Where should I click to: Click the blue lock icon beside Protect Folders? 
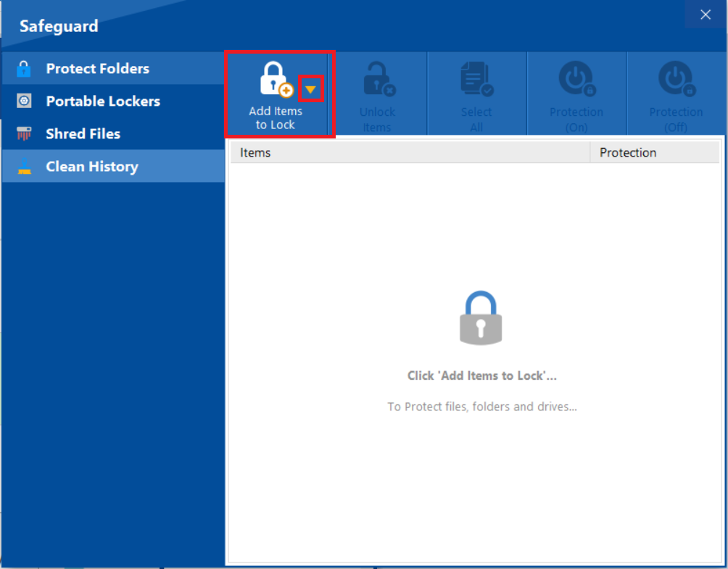tap(24, 69)
